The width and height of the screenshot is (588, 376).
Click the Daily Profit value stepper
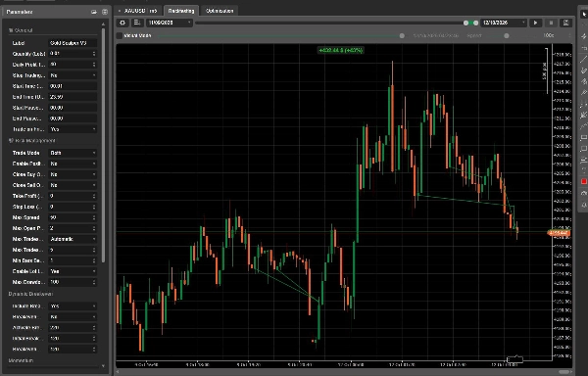pos(94,65)
